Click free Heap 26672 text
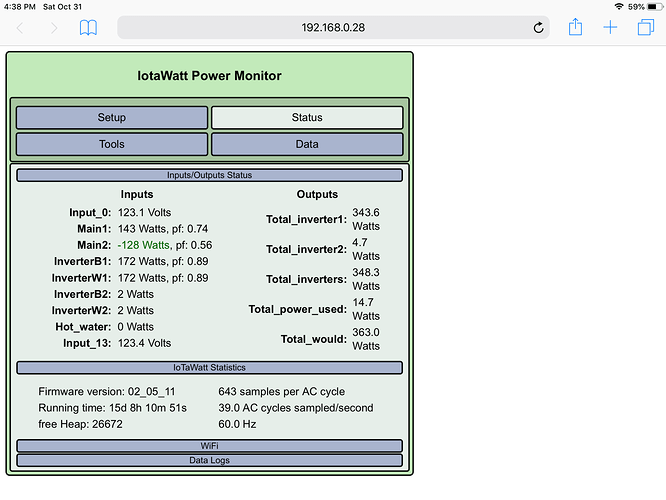The width and height of the screenshot is (666, 500). point(80,424)
